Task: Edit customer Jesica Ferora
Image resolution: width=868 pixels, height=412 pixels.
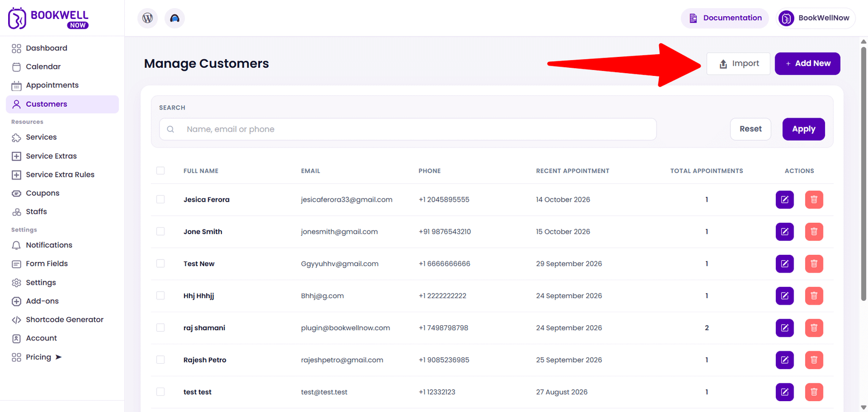Action: click(x=784, y=199)
